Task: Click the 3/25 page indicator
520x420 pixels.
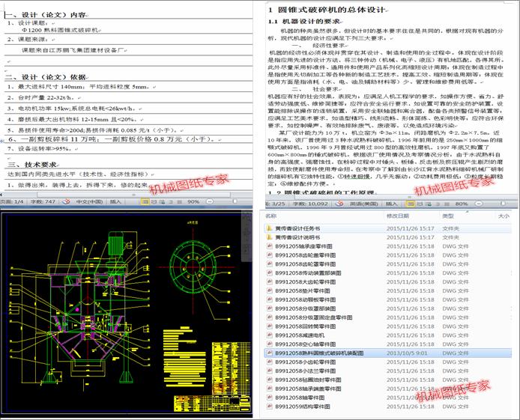Action: [275, 204]
